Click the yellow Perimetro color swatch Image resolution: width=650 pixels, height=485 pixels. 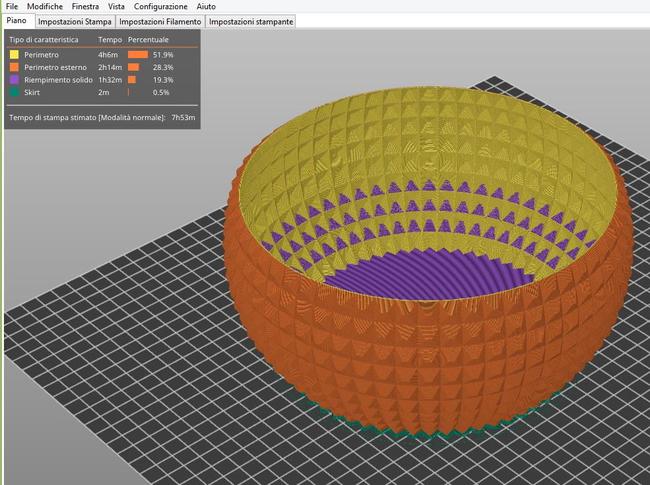pyautogui.click(x=13, y=54)
